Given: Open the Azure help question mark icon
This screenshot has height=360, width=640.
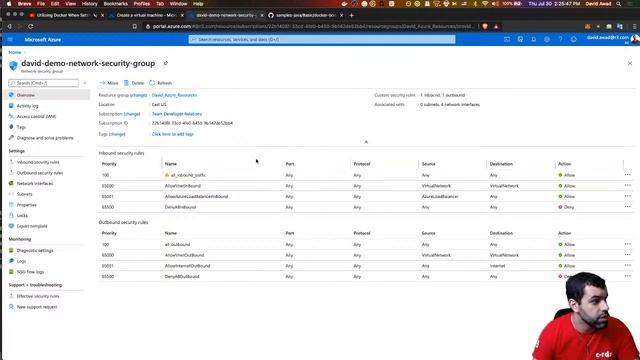Looking at the screenshot, I should (x=560, y=40).
